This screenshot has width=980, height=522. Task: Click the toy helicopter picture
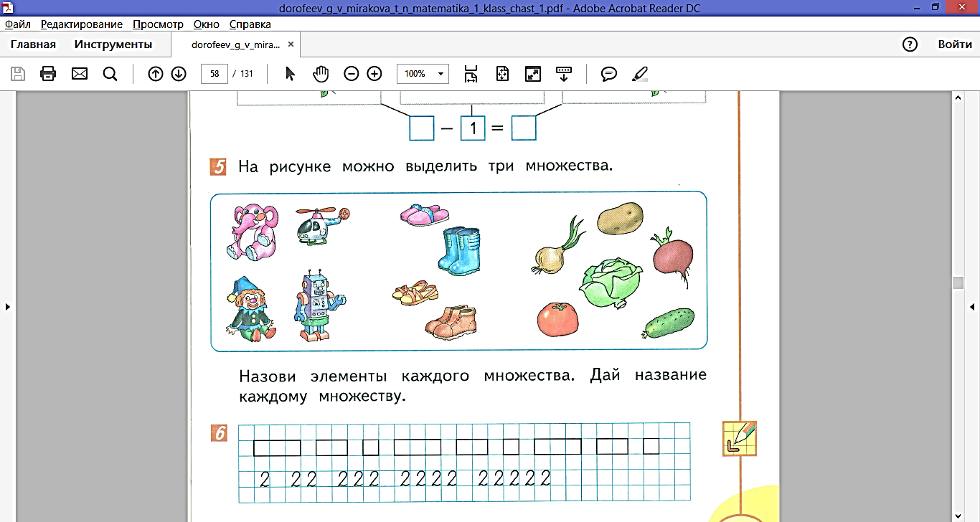coord(321,224)
